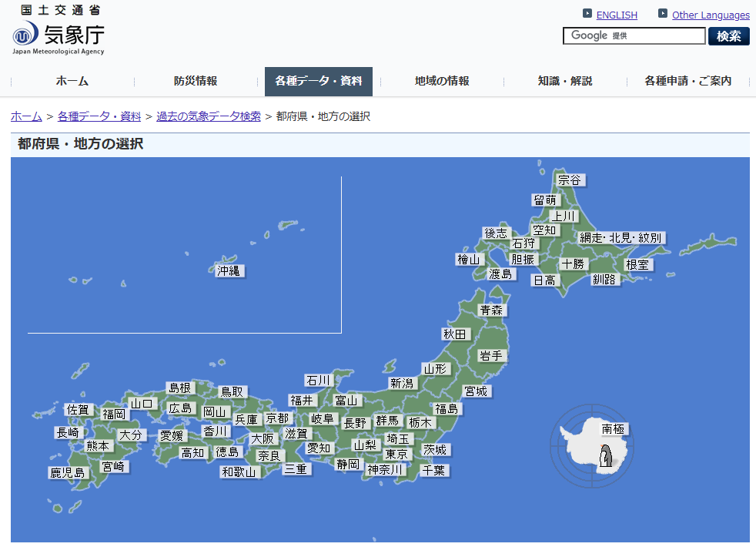Click the arrow icon beside ENGLISH

[587, 14]
